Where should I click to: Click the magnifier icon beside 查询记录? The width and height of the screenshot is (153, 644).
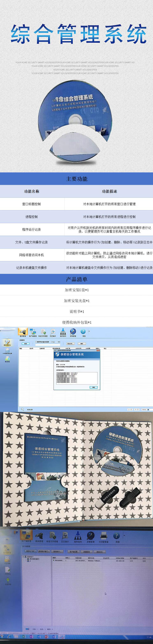point(22,409)
